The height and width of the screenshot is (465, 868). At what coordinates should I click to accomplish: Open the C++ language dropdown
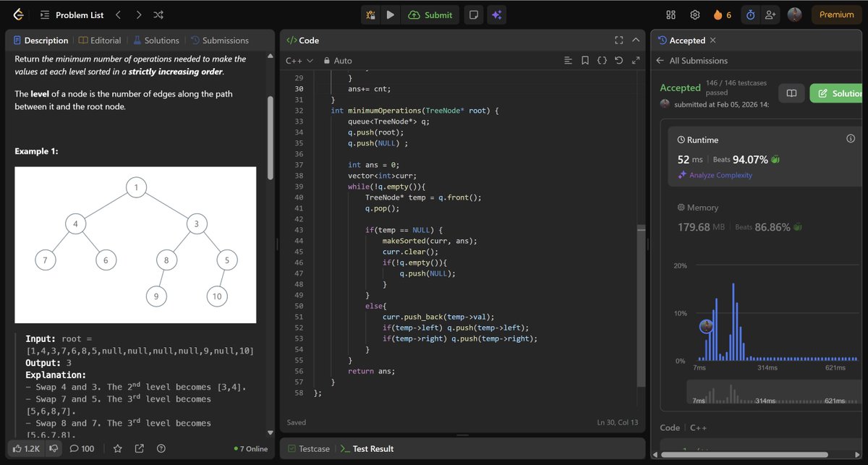click(299, 61)
